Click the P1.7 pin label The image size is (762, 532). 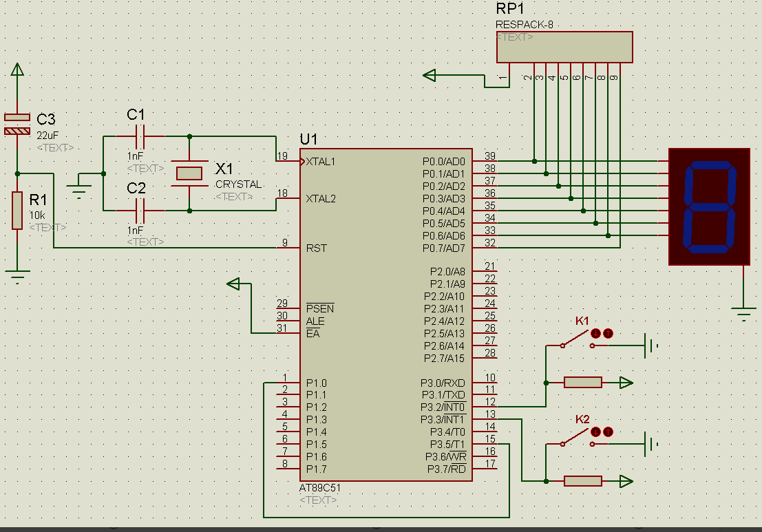[317, 469]
